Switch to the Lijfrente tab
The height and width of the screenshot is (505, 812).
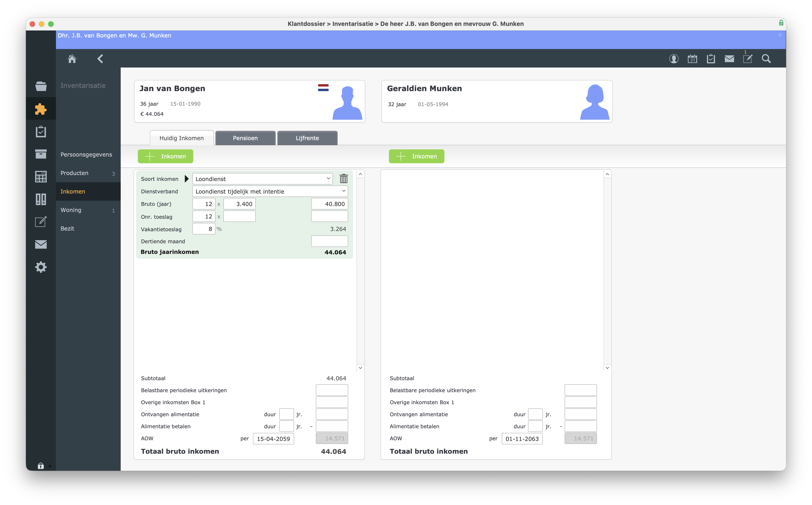[307, 138]
